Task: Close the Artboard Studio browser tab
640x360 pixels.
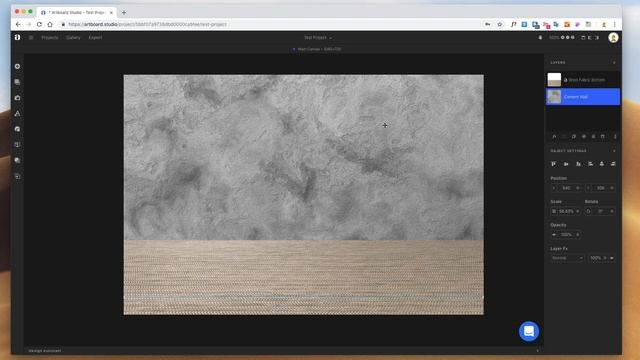Action: click(x=111, y=13)
